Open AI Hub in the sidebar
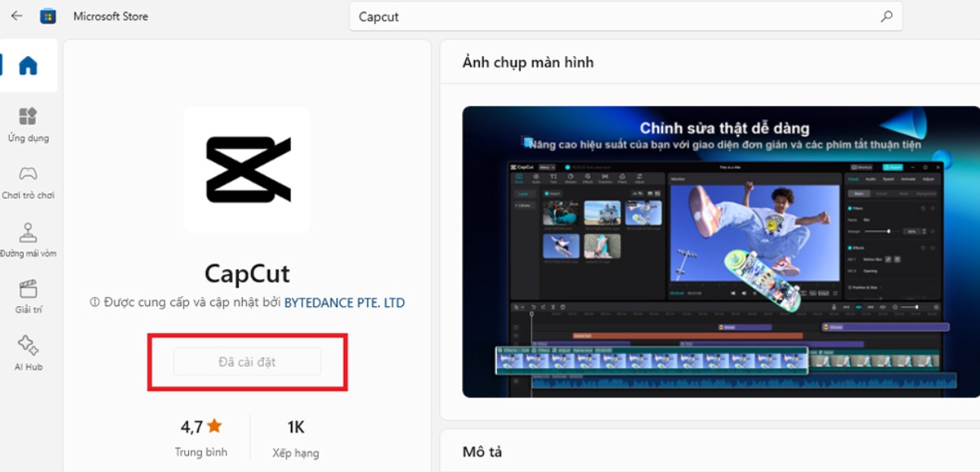 click(x=29, y=354)
